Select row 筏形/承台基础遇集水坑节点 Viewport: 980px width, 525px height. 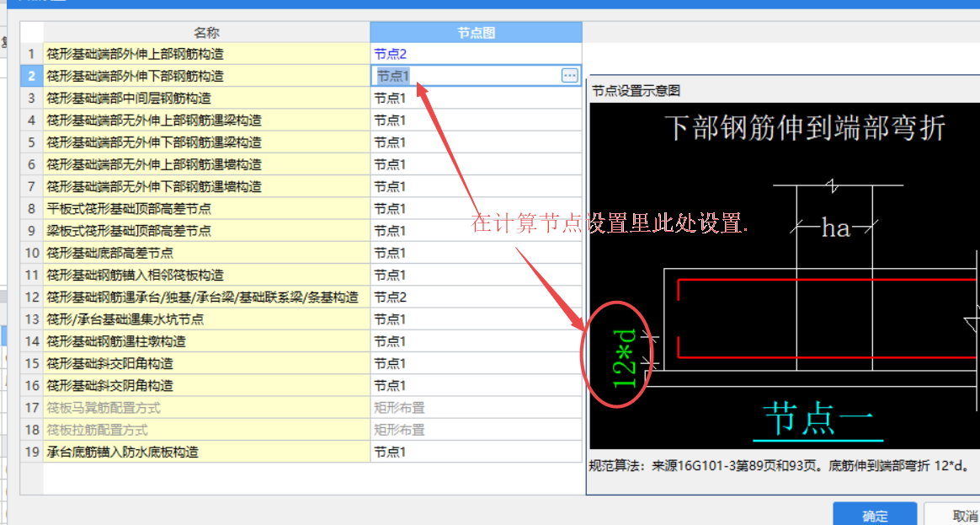[x=207, y=319]
